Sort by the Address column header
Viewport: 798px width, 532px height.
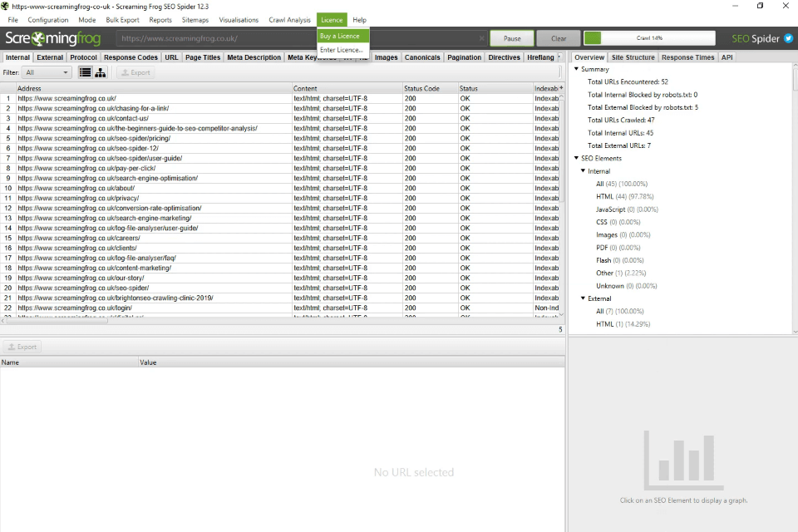click(x=155, y=88)
